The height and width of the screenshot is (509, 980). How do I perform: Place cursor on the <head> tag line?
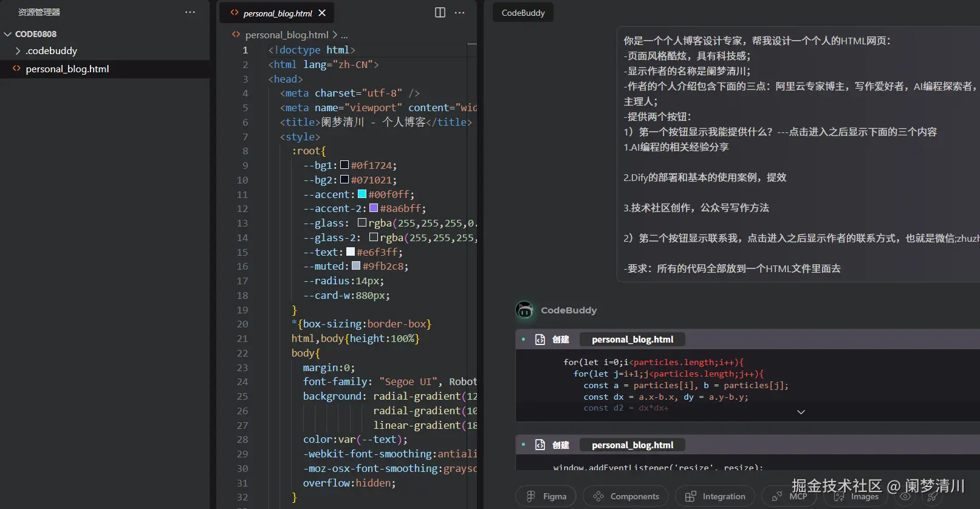pos(286,79)
